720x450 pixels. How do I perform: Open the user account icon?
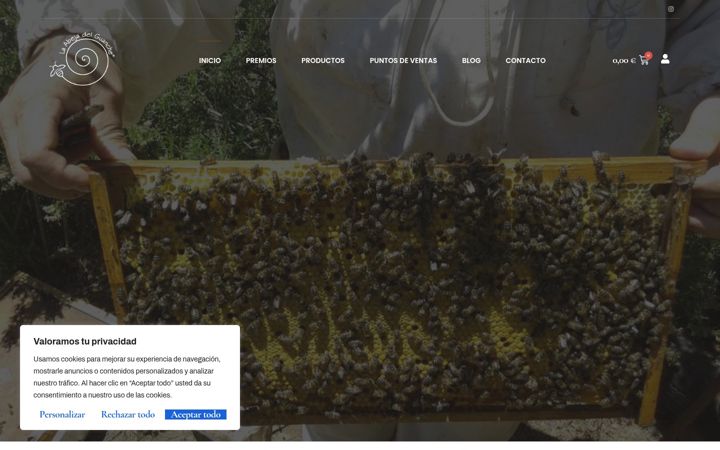point(665,59)
